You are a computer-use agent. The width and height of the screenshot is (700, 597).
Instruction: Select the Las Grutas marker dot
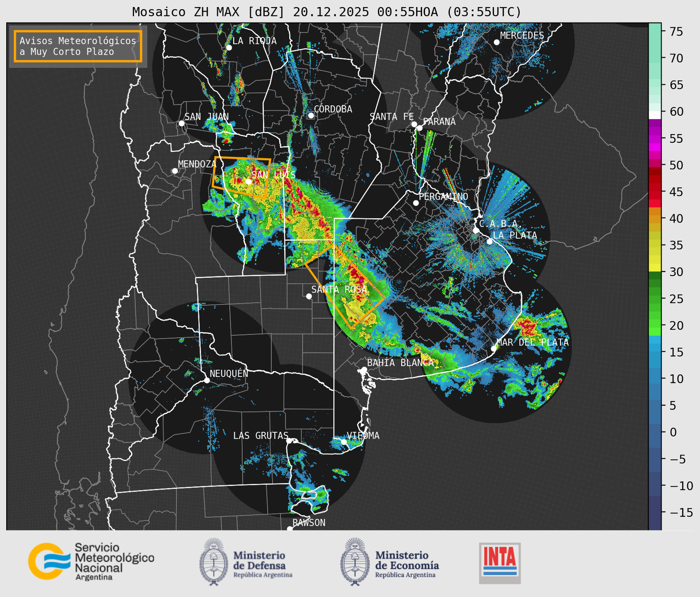tap(289, 441)
